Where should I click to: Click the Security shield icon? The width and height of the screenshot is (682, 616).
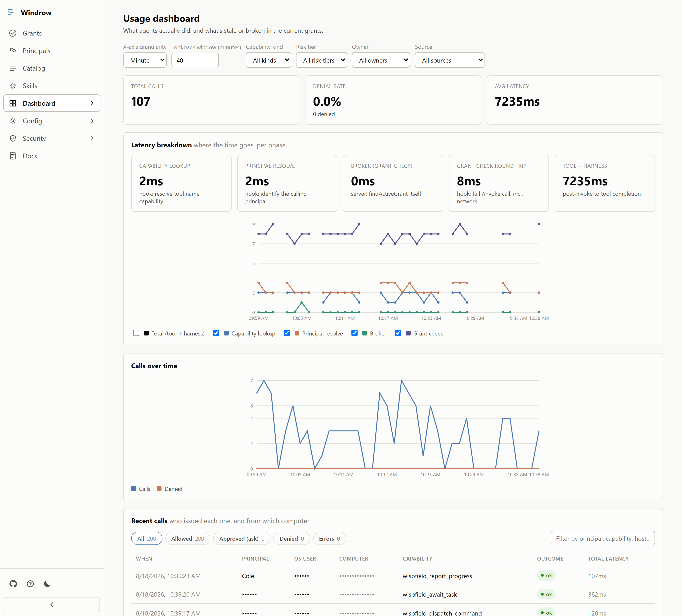click(x=13, y=138)
